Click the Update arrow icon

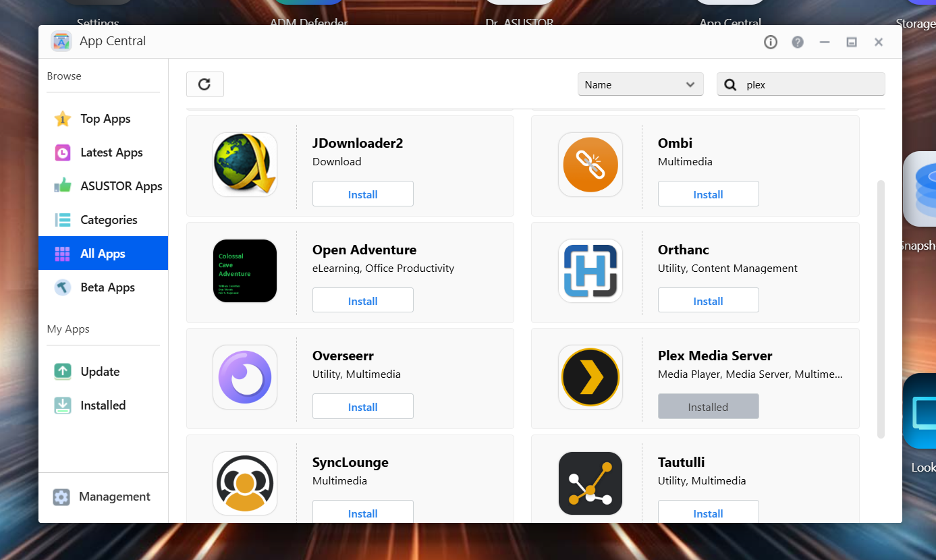click(62, 372)
